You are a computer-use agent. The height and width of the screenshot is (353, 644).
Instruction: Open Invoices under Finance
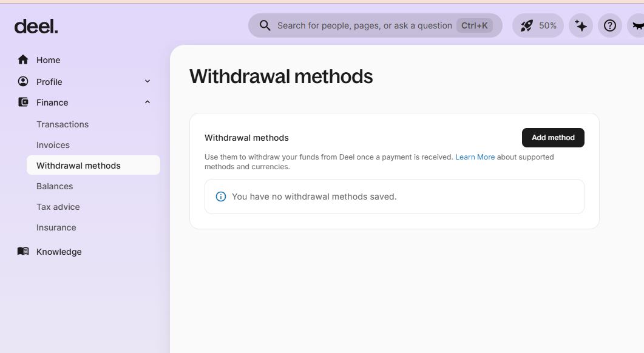(x=53, y=145)
